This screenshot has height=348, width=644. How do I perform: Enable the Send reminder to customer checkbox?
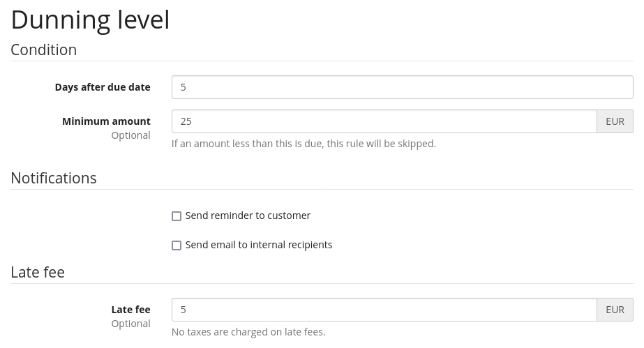point(177,216)
